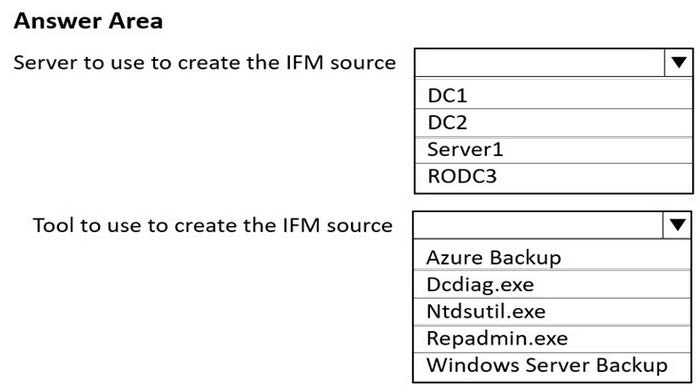Choose Ntdsutil.exe from the tool list
700x390 pixels.
[552, 311]
